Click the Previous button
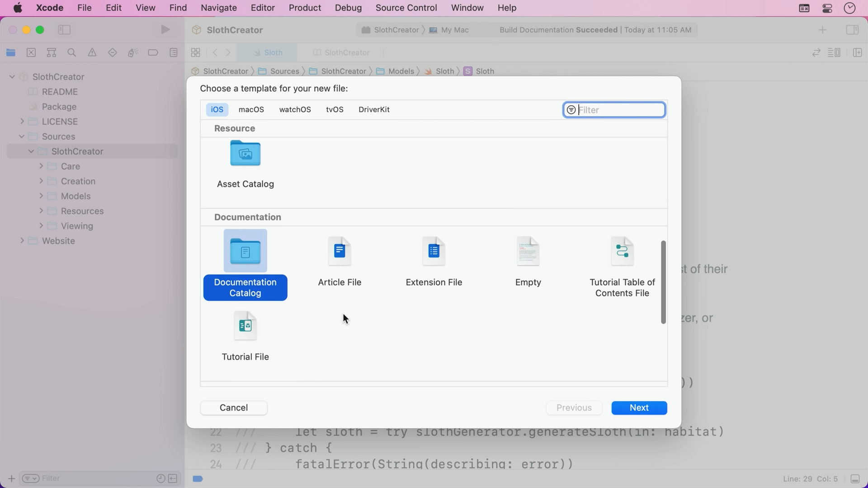This screenshot has height=488, width=868. pyautogui.click(x=574, y=408)
